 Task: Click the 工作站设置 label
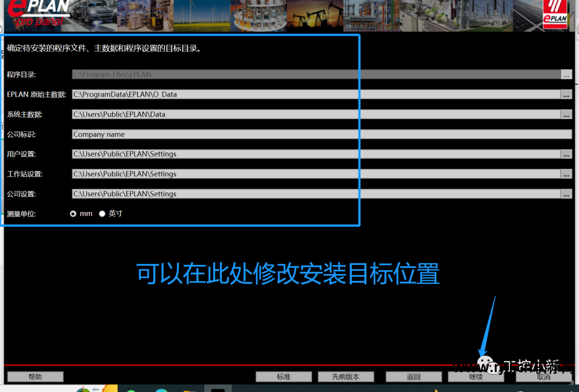coord(25,174)
